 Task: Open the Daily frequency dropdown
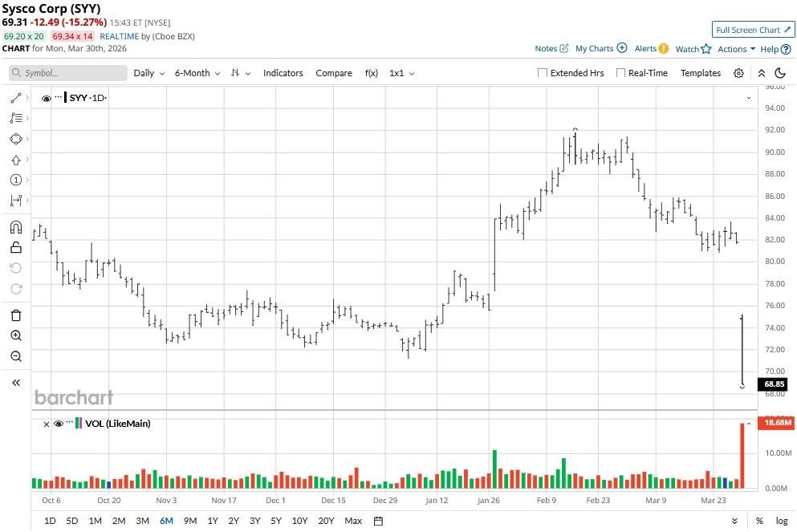[149, 73]
